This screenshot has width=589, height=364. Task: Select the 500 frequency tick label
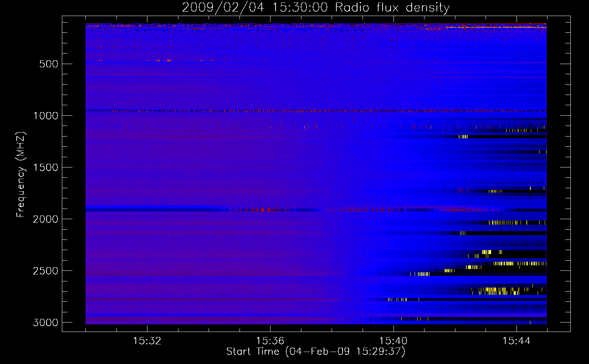tap(49, 64)
